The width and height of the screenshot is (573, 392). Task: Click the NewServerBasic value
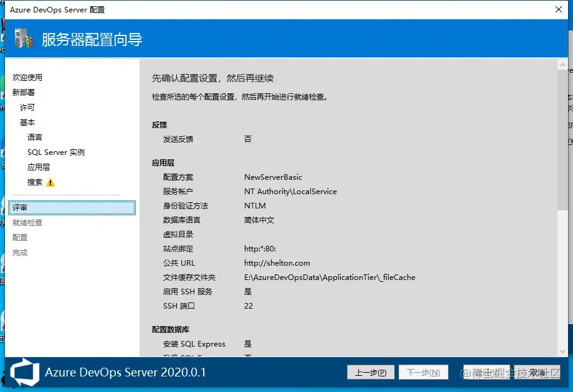coord(273,177)
